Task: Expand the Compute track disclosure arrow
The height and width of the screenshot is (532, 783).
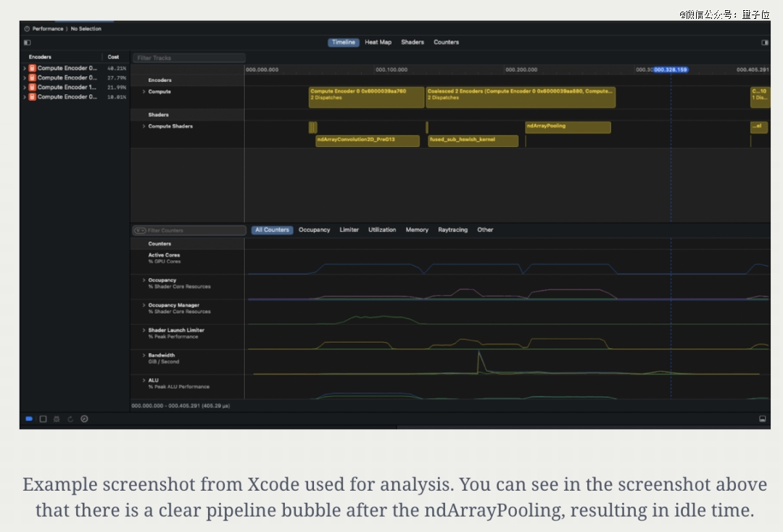Action: point(144,92)
